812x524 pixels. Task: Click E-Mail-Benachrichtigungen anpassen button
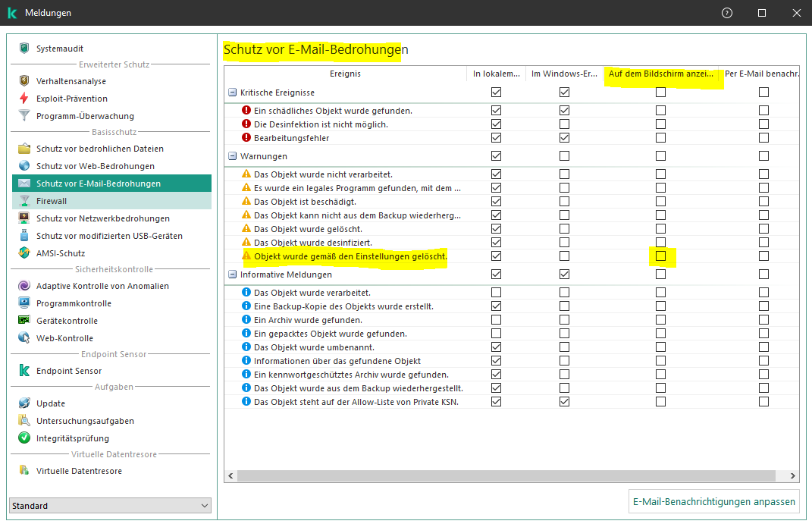click(x=714, y=501)
